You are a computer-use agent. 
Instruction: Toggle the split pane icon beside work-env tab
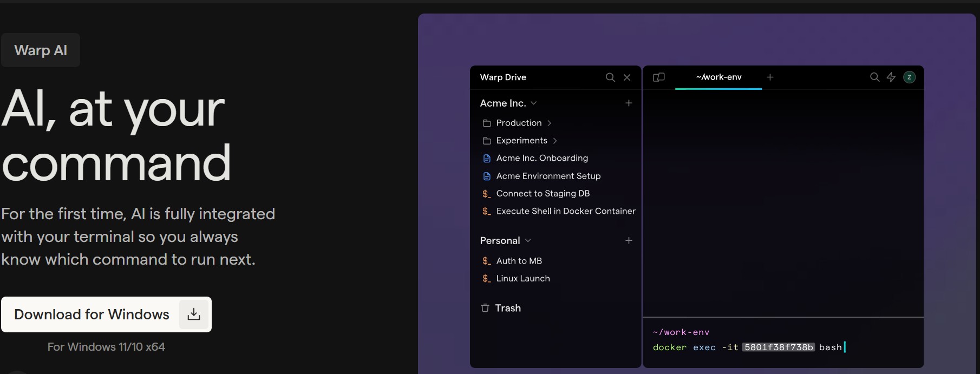click(659, 77)
